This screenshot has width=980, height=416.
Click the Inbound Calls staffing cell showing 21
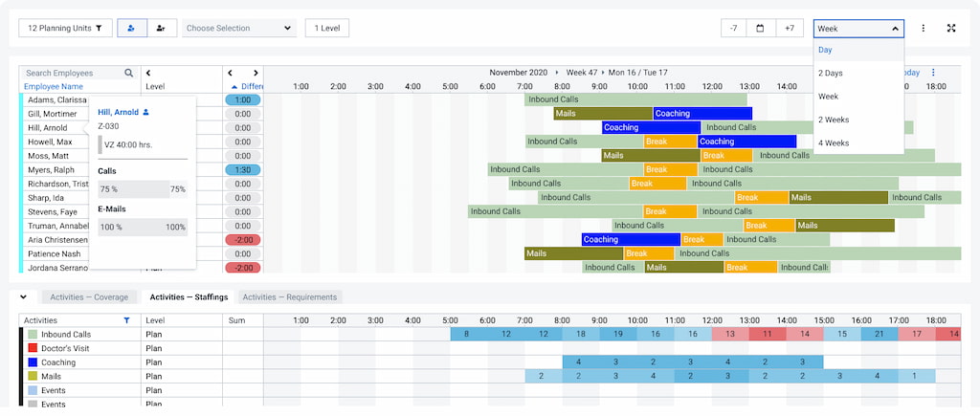(x=880, y=334)
